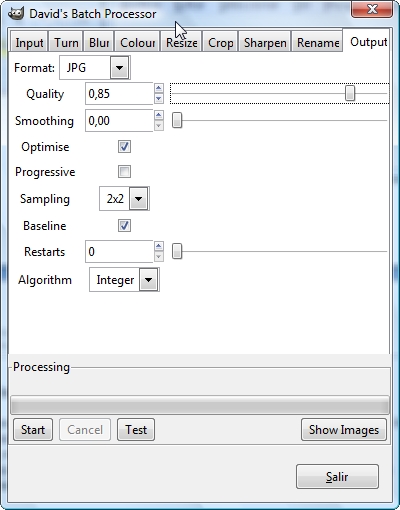Decrease Quality with the down stepper arrow
Viewport: 400px width, 510px height.
click(x=159, y=99)
